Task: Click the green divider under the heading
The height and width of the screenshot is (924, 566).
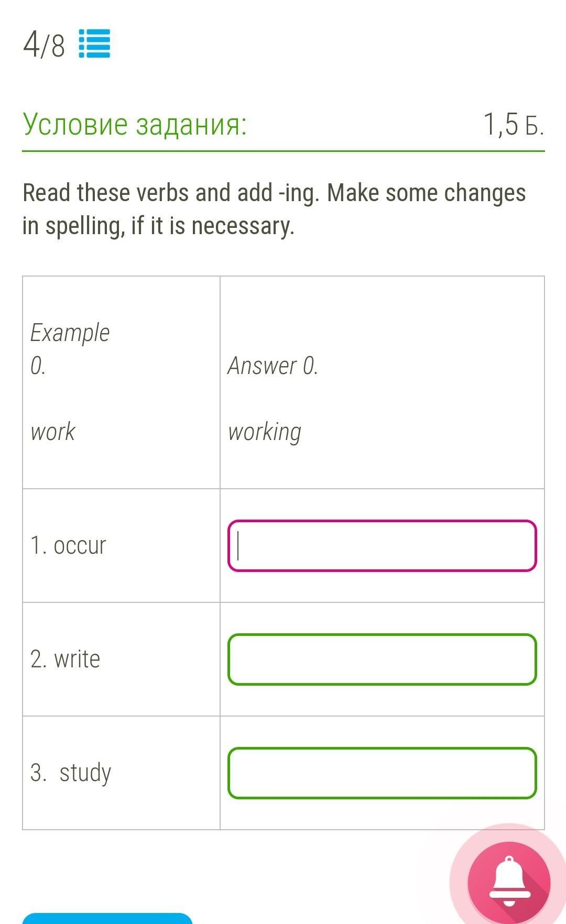Action: (x=283, y=151)
